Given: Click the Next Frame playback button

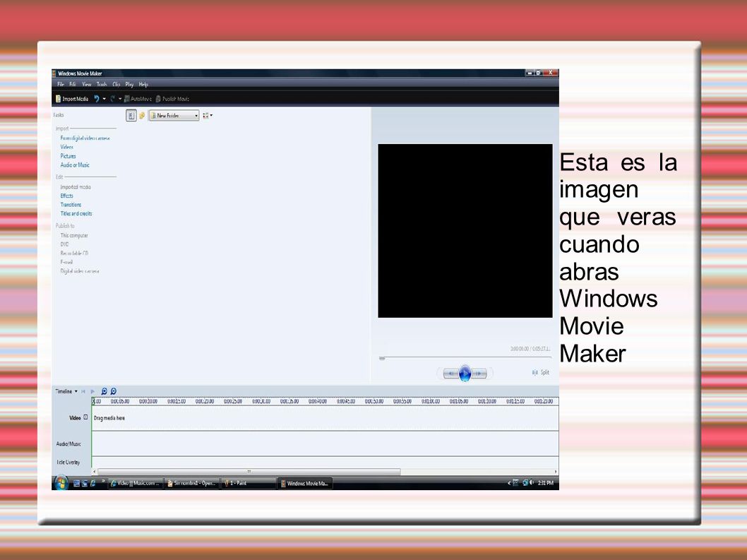Looking at the screenshot, I should click(x=479, y=374).
